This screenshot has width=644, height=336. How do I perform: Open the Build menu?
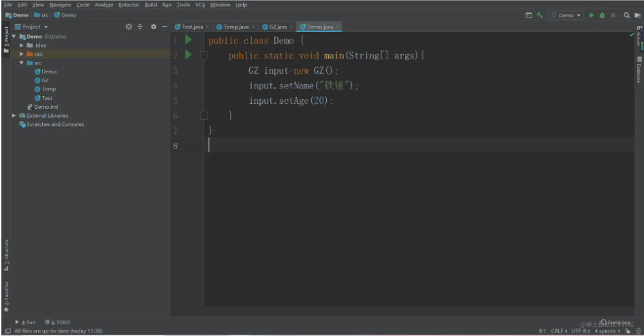click(150, 5)
